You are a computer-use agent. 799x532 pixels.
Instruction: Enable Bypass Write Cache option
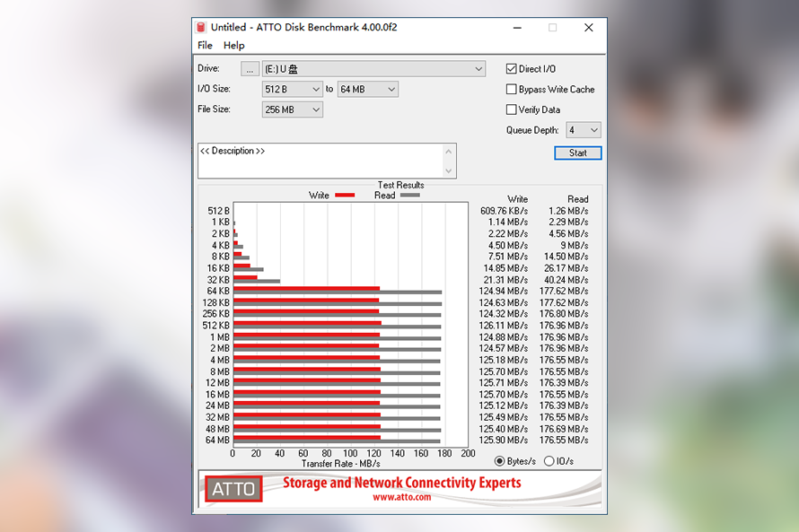click(512, 90)
